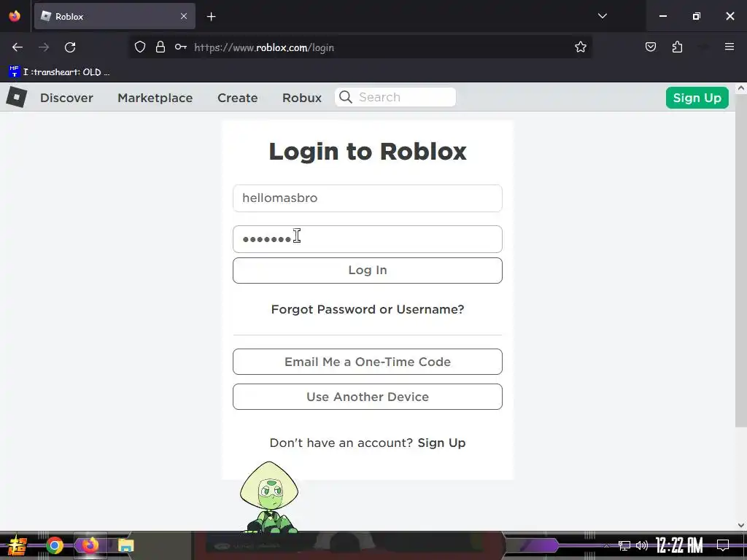Screen dimensions: 747x560
Task: Click the username field containing hellomasbro
Action: coord(368,198)
